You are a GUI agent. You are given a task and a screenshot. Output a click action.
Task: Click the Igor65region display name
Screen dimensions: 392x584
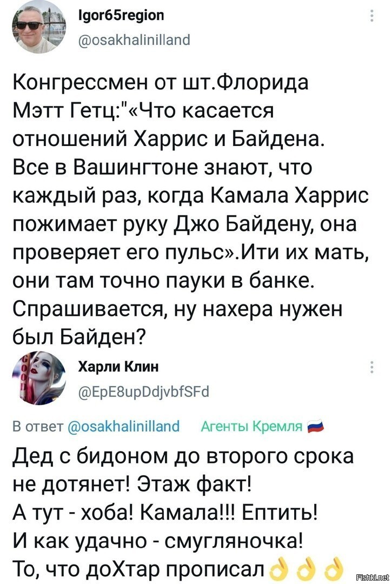(x=121, y=16)
